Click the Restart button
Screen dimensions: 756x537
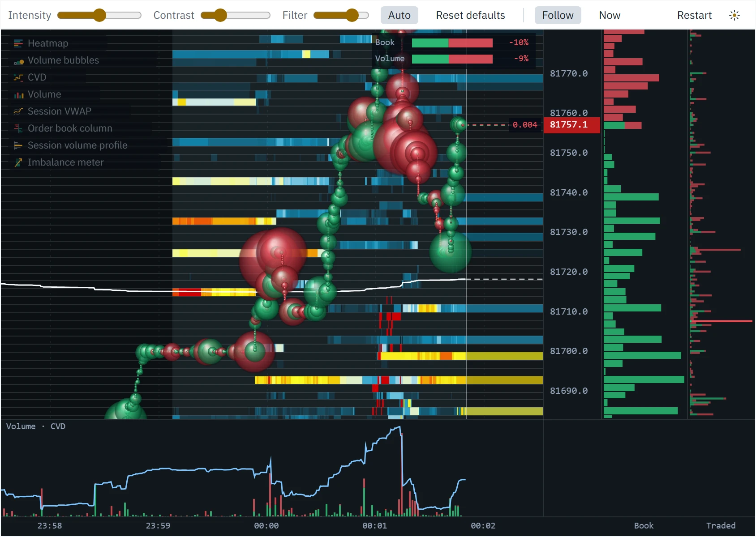click(694, 15)
